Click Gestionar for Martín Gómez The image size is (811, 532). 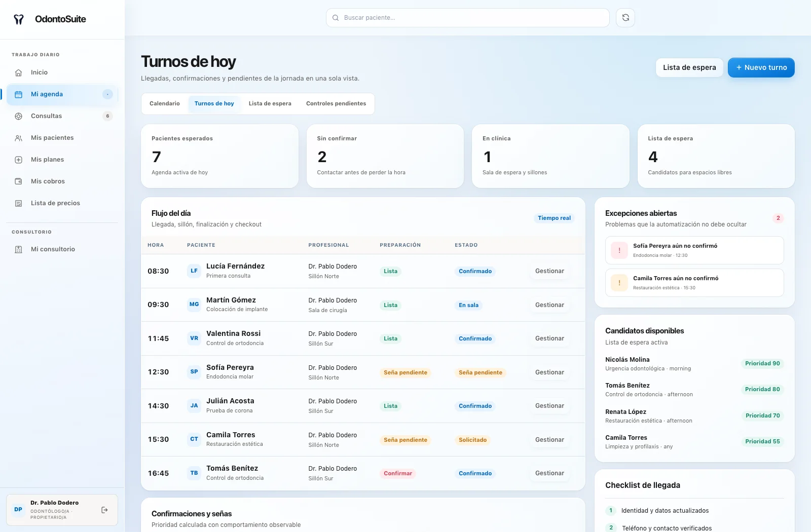click(550, 305)
